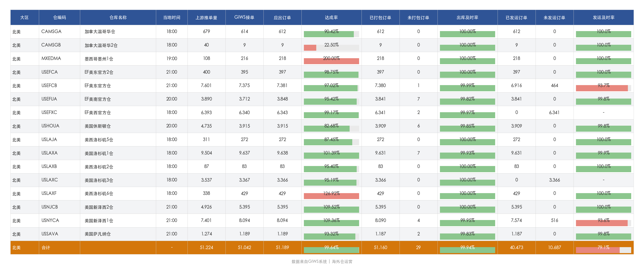
Task: Click the 已打包订单 column header
Action: [x=381, y=17]
